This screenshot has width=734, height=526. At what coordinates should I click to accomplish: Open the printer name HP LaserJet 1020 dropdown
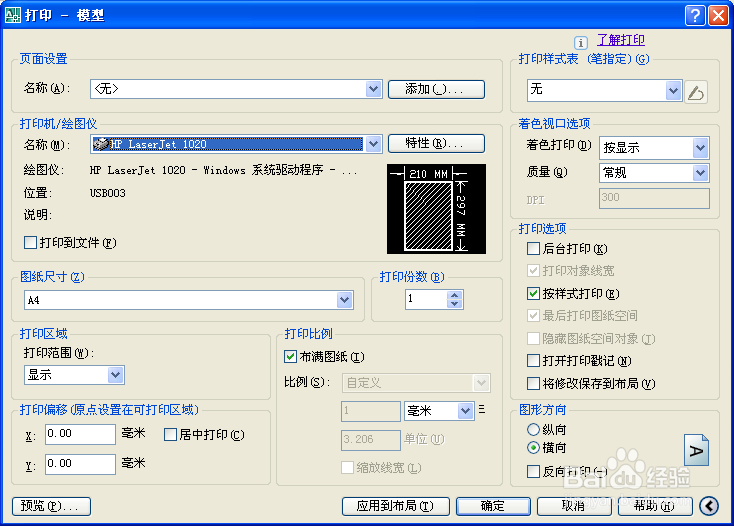click(373, 144)
